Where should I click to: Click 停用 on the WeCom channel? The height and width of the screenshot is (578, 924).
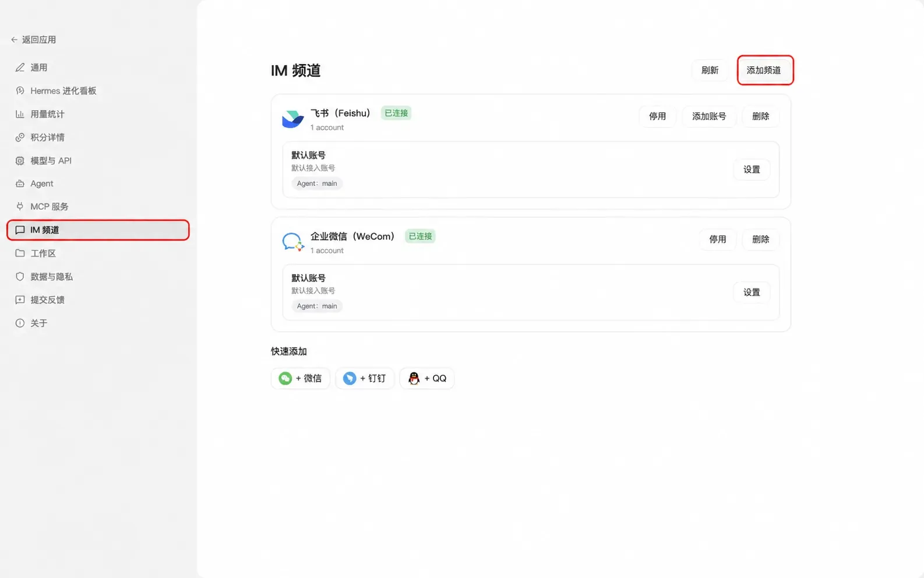(717, 239)
